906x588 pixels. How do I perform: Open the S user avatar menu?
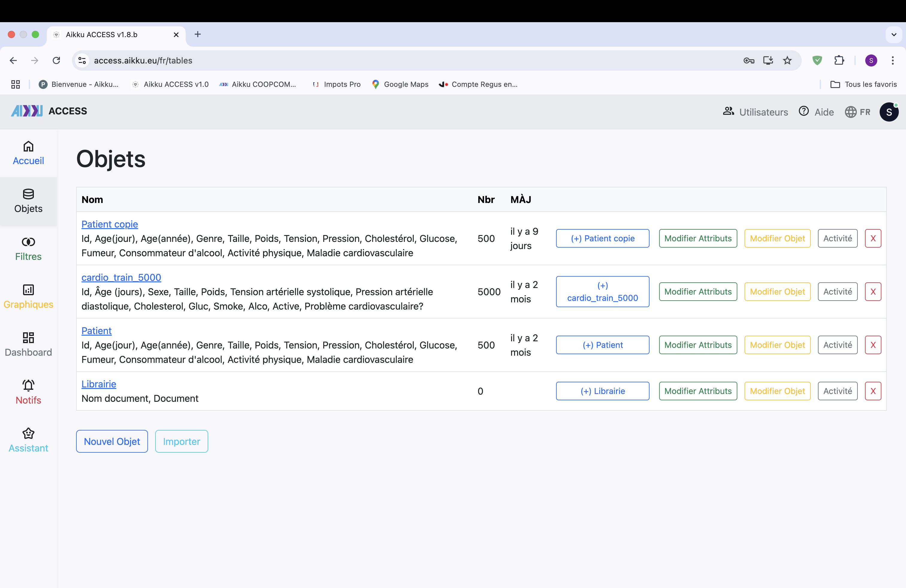pos(889,112)
